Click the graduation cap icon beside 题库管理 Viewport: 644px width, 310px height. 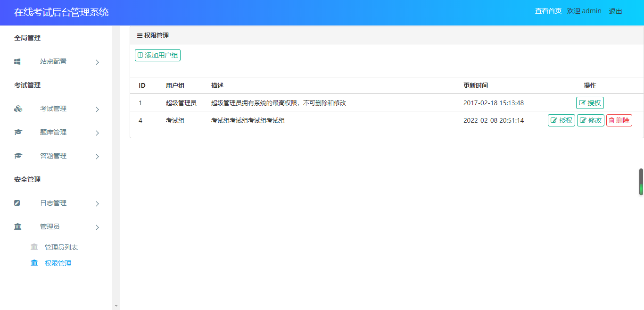[x=18, y=132]
